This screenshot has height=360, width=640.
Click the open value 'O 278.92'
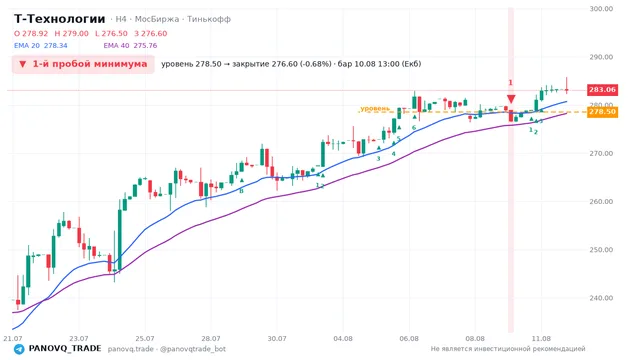[x=31, y=33]
